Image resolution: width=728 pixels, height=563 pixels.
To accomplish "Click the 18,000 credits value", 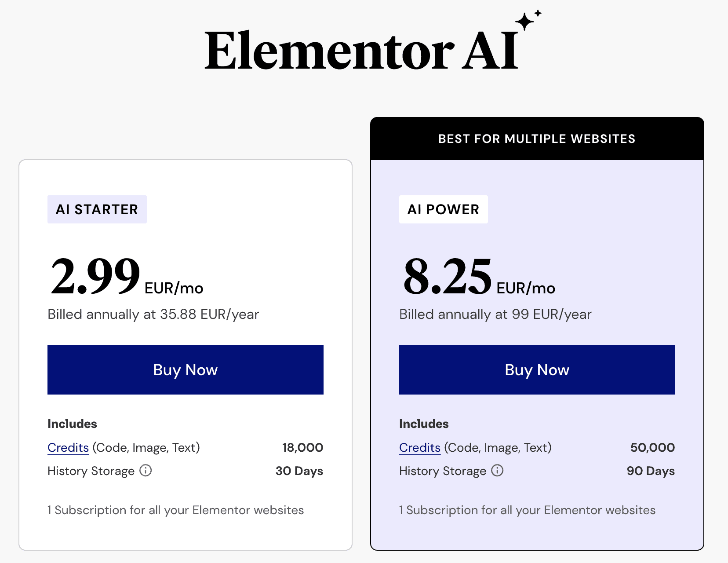I will click(302, 448).
